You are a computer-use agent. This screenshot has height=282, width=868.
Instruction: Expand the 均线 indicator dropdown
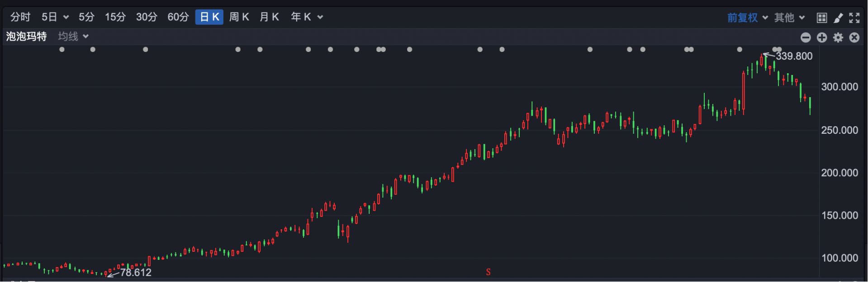tap(73, 36)
